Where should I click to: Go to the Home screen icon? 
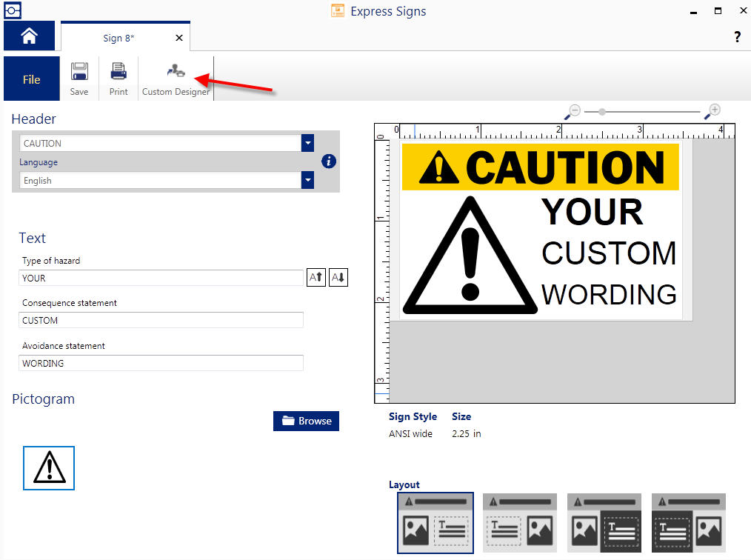click(x=29, y=36)
